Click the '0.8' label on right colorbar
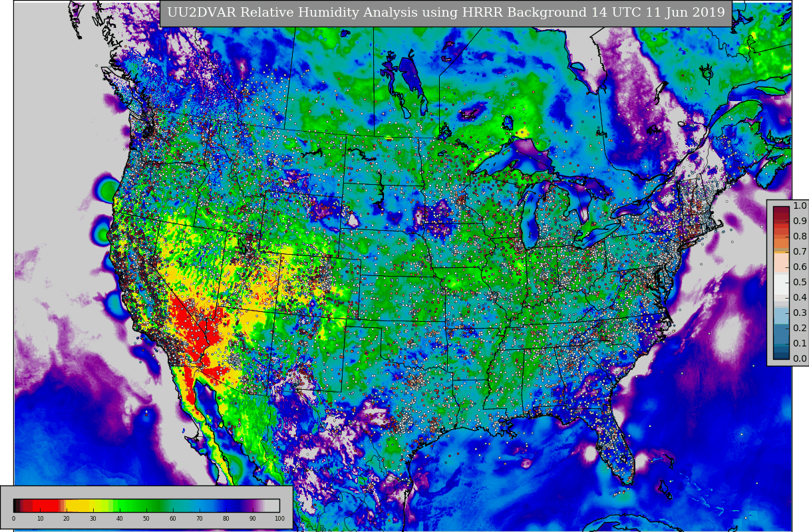Viewport: 809px width, 532px height. (800, 237)
